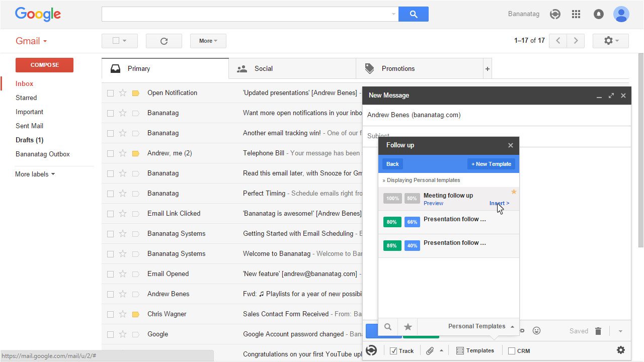Open the Personal Templates category dropdown
The image size is (644, 362).
click(481, 326)
